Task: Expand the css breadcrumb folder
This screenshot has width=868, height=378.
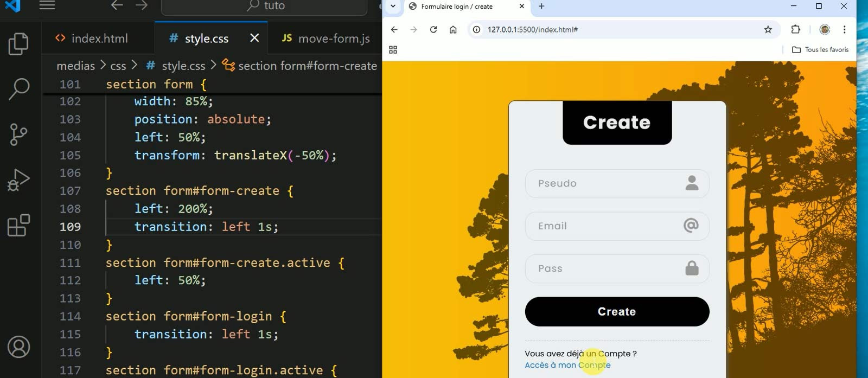Action: [x=118, y=66]
